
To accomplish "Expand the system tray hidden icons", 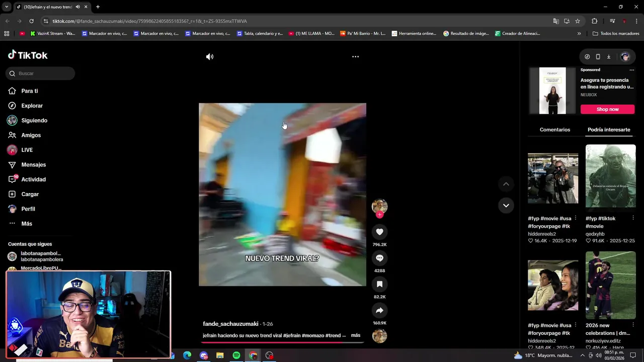I will pos(583,355).
